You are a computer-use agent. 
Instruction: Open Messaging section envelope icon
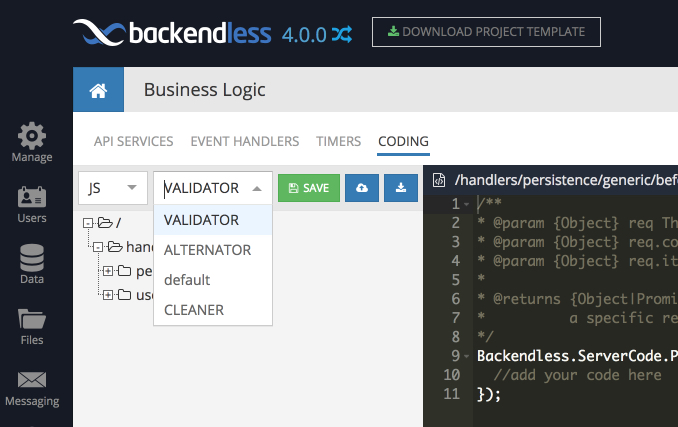[x=32, y=380]
